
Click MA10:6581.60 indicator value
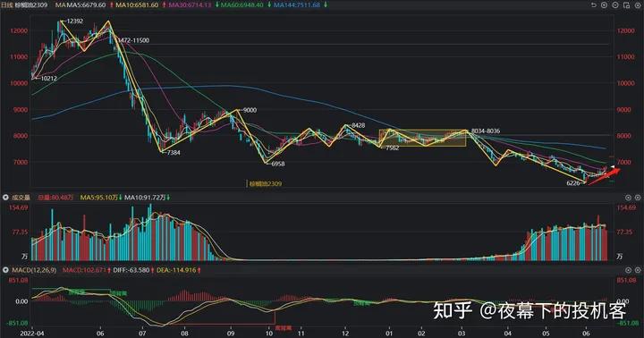[137, 5]
